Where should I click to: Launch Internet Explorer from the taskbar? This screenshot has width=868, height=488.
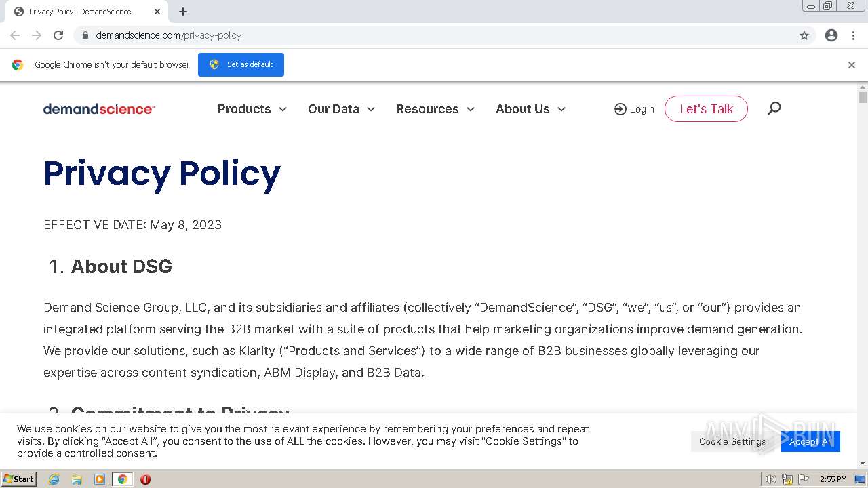point(54,479)
